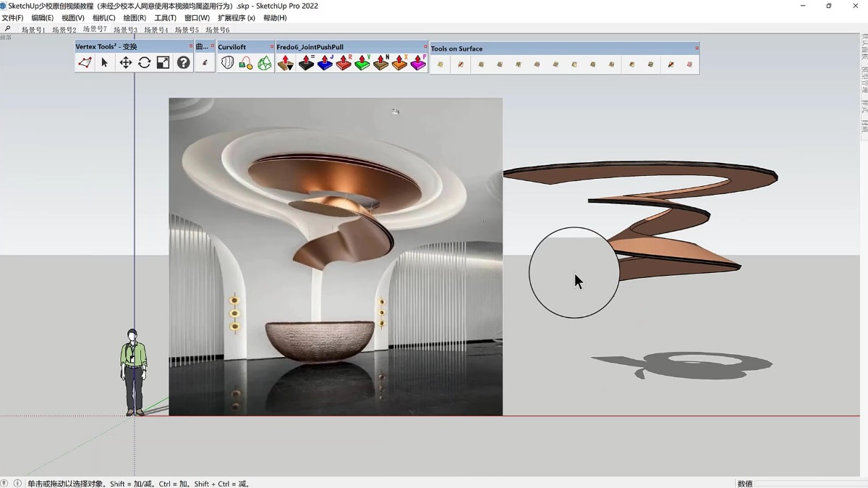Open the 文件(F) menu
Image resolution: width=868 pixels, height=488 pixels.
click(x=12, y=18)
